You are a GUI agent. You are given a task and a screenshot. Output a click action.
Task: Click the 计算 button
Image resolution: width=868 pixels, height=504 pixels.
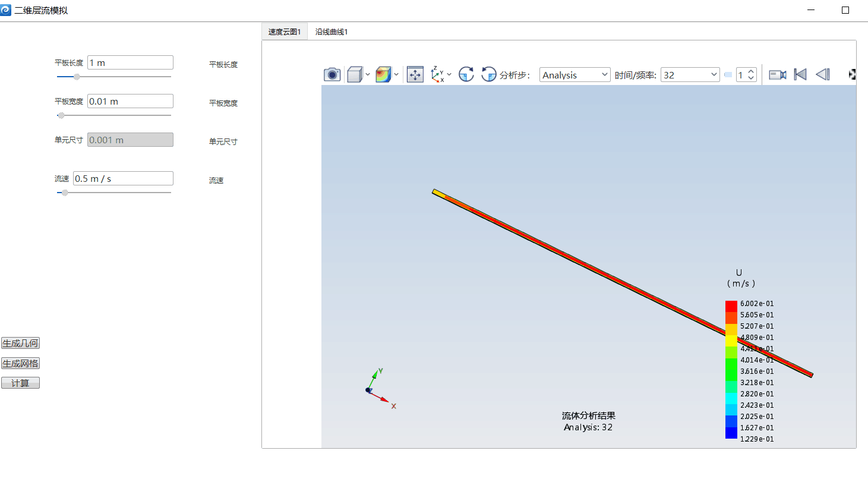pos(20,383)
